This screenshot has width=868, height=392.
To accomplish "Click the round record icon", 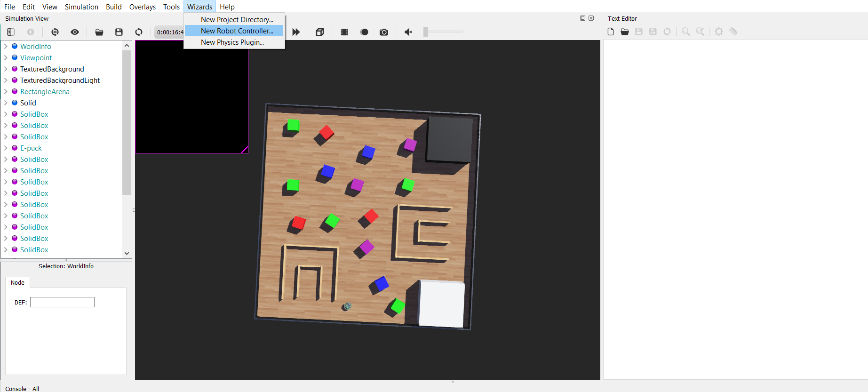I will pyautogui.click(x=364, y=32).
